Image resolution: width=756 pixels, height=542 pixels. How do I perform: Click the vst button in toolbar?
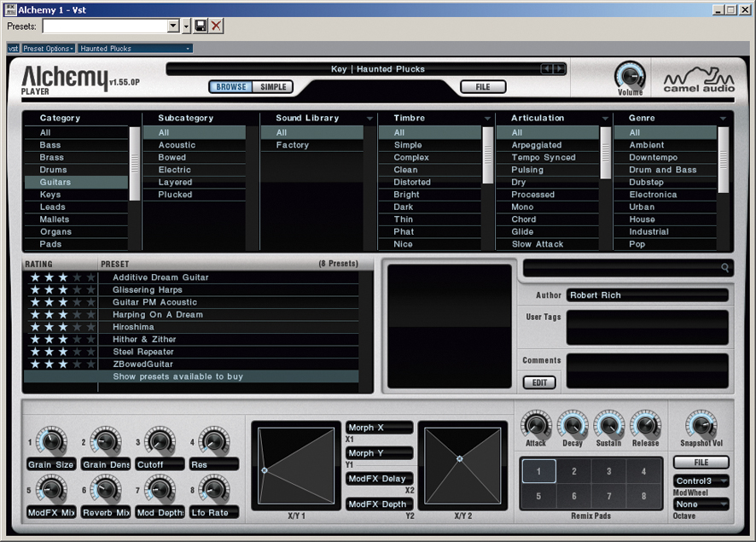pyautogui.click(x=13, y=48)
